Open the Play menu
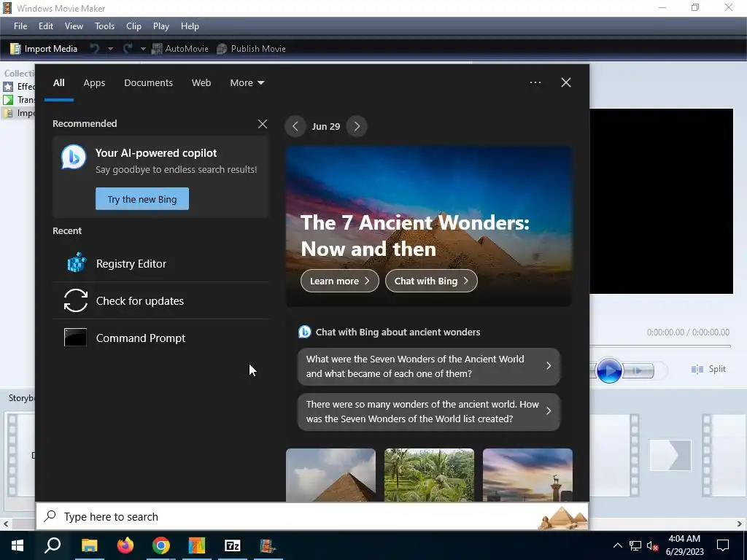This screenshot has width=747, height=560. (x=161, y=26)
